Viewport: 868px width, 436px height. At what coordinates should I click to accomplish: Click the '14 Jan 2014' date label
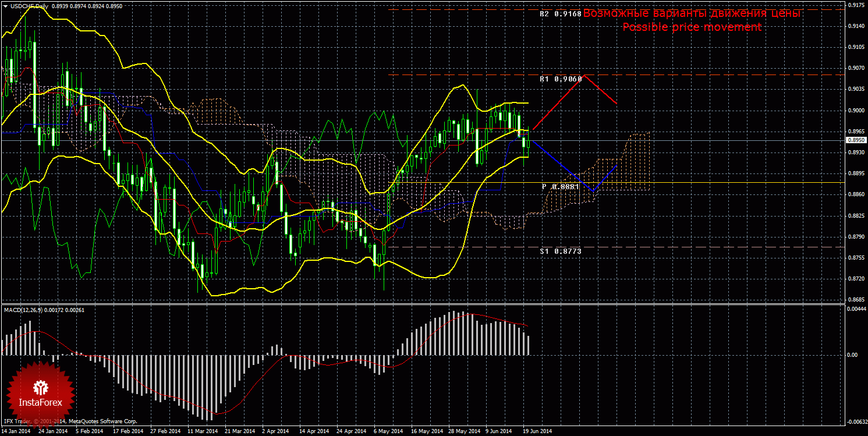[16, 431]
